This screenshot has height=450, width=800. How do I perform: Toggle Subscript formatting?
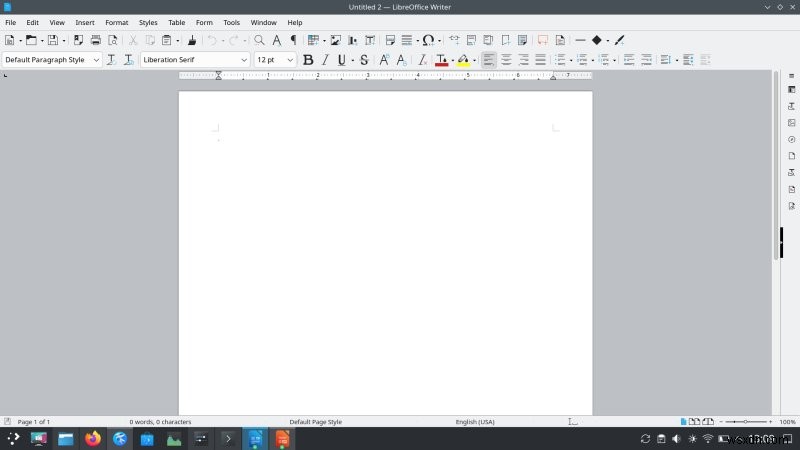coord(402,60)
